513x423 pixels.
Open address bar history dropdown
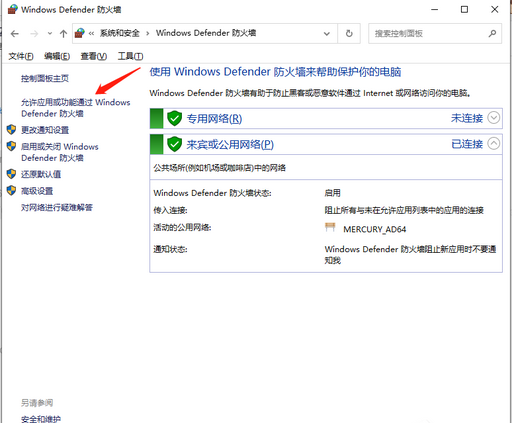point(327,34)
